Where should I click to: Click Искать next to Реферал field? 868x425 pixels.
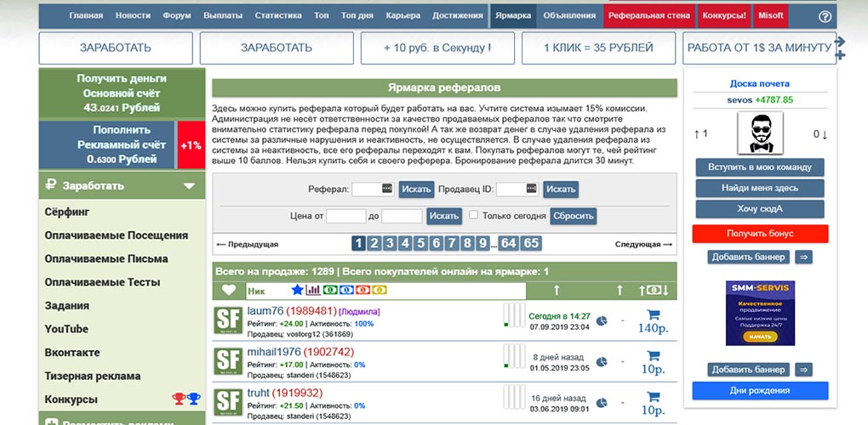click(416, 190)
